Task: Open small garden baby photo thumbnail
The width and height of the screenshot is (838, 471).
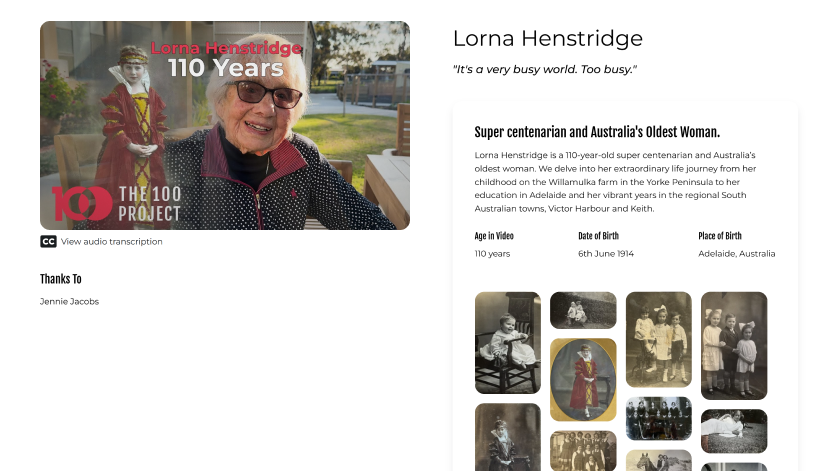Action: click(x=583, y=310)
